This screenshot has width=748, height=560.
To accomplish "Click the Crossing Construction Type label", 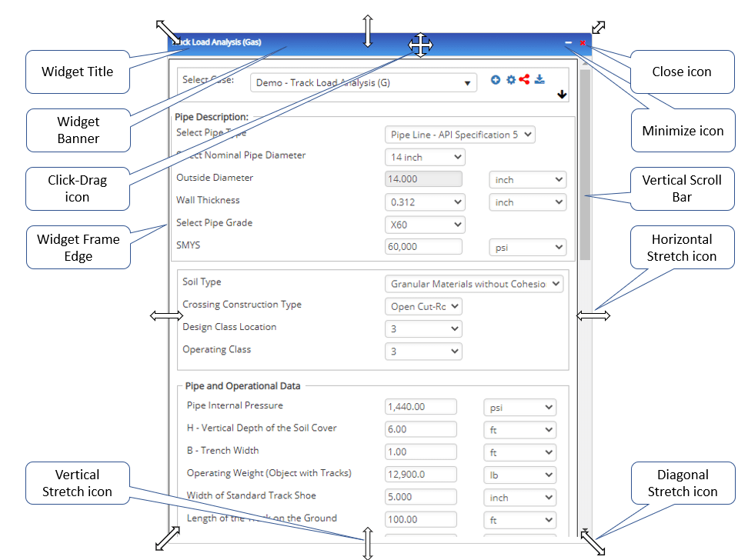I will point(242,305).
